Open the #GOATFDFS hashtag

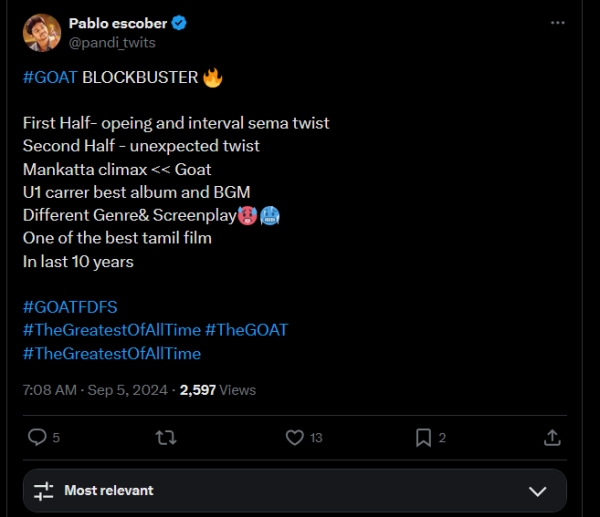coord(70,307)
